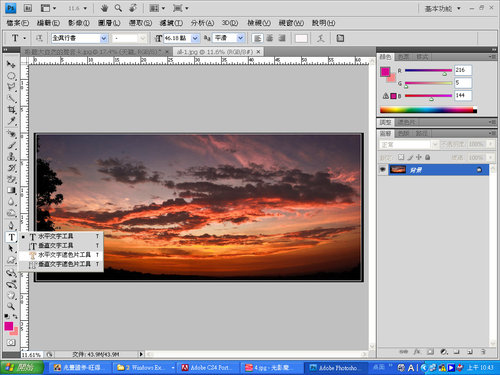Toggle lock image pixels brush icon
This screenshot has width=500, height=375.
tap(410, 157)
